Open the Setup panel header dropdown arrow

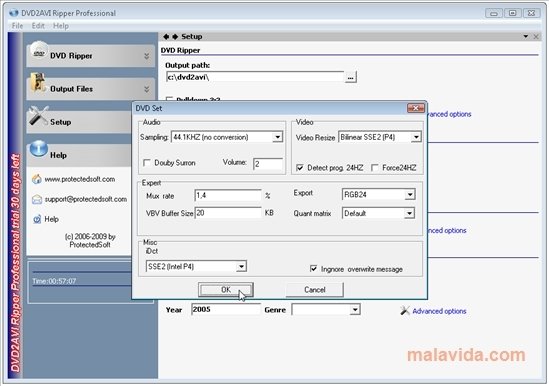coord(526,36)
